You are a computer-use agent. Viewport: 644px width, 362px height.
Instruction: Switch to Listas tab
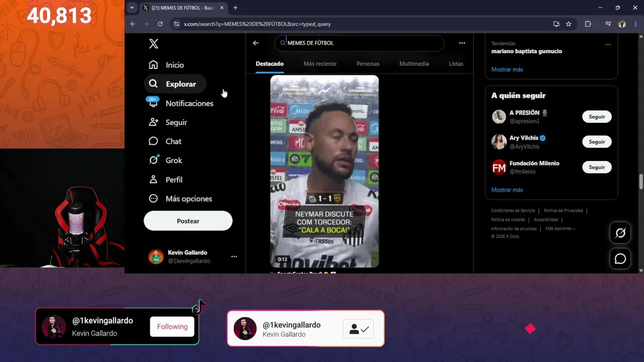tap(456, 64)
